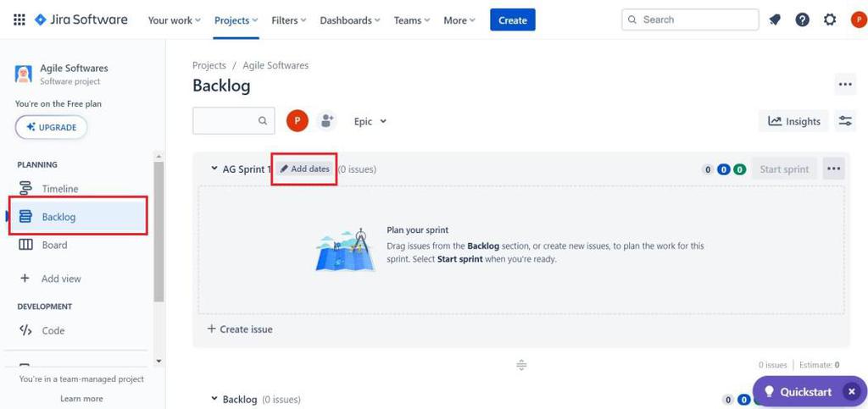
Task: Select Backlog in sidebar
Action: click(x=78, y=217)
